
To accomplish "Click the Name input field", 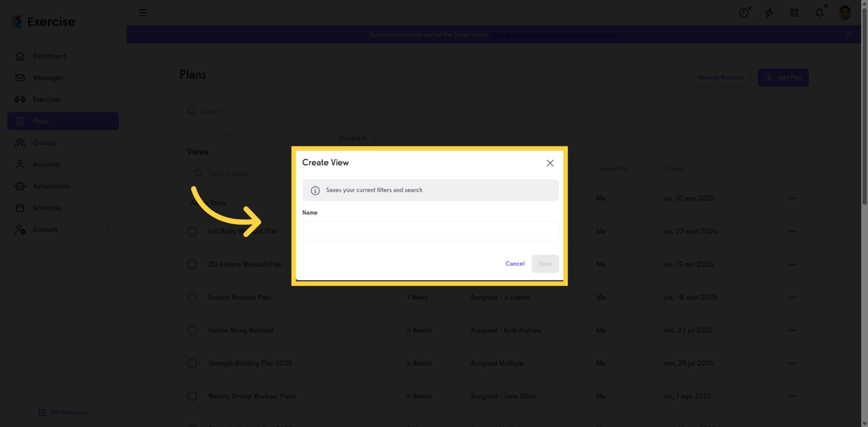I will tap(430, 231).
